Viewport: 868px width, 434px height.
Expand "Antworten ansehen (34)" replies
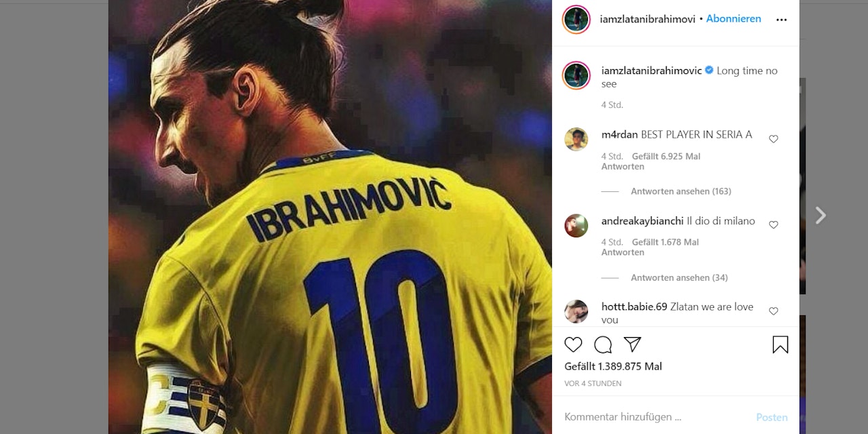(x=679, y=277)
